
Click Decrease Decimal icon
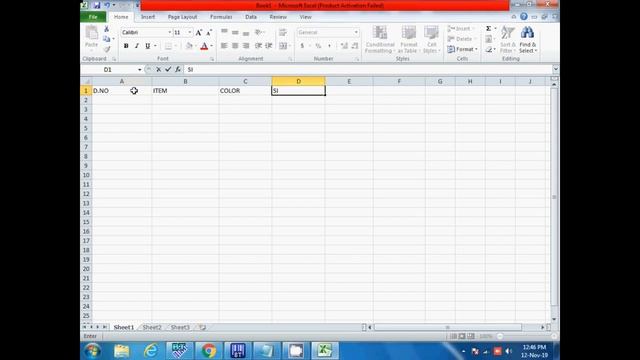[x=355, y=46]
